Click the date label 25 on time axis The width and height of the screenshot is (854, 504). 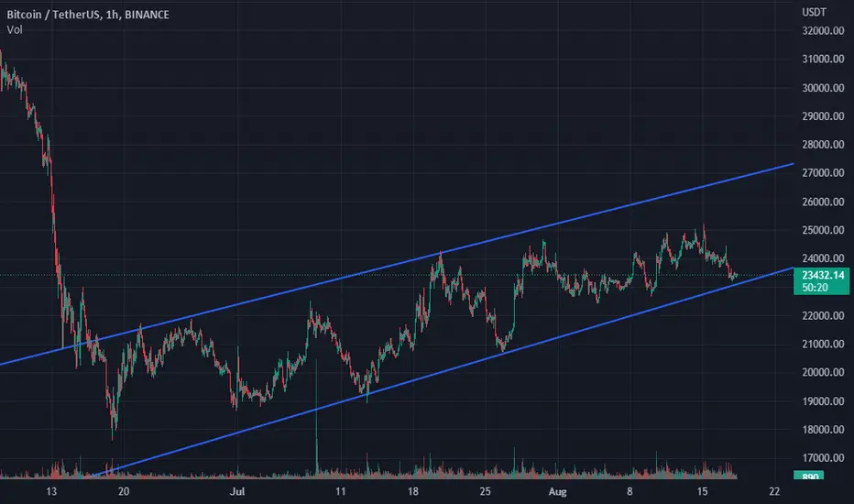coord(486,491)
